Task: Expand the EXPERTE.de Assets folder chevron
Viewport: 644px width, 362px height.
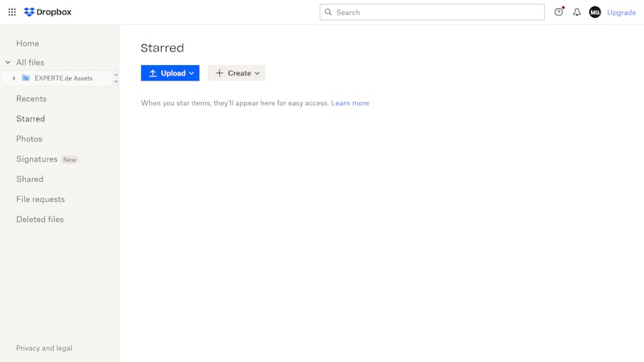Action: click(14, 78)
